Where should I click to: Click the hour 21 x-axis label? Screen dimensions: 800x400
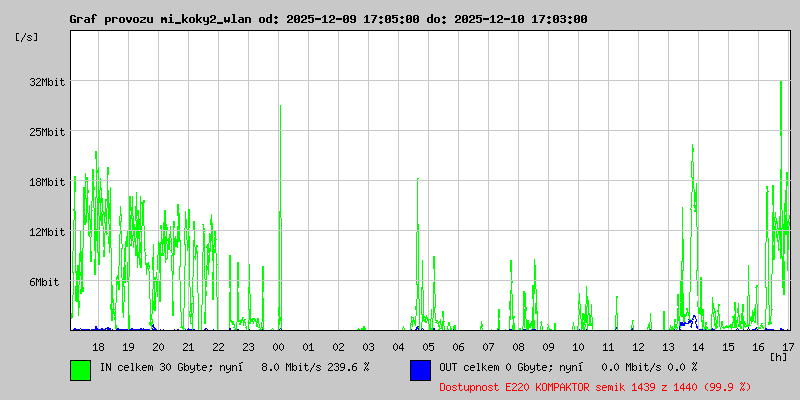[188, 347]
